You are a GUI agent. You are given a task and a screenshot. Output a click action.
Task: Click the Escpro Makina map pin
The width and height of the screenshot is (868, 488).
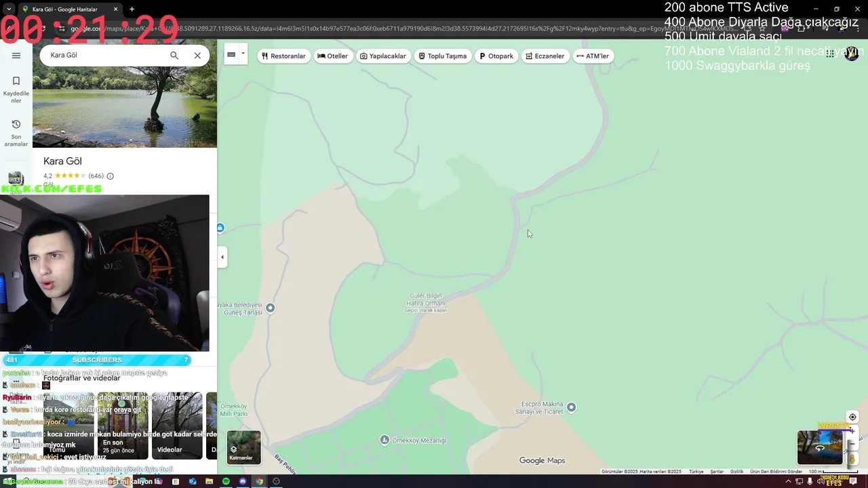point(571,407)
